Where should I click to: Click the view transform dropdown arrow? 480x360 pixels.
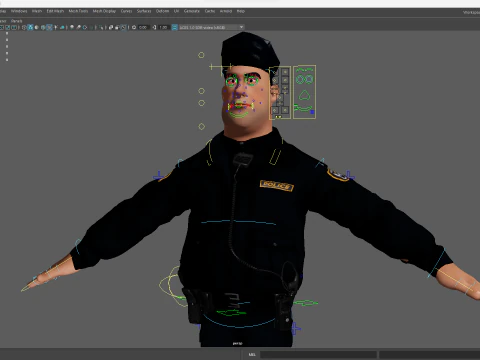pos(241,27)
